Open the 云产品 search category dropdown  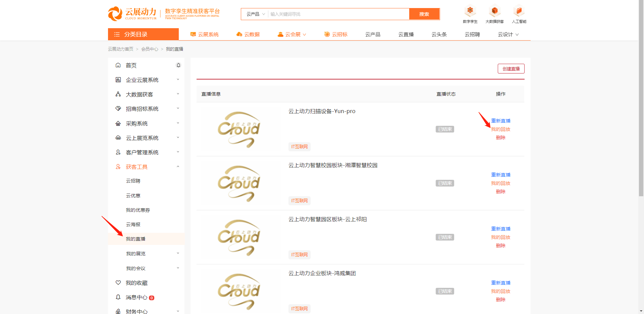[255, 14]
